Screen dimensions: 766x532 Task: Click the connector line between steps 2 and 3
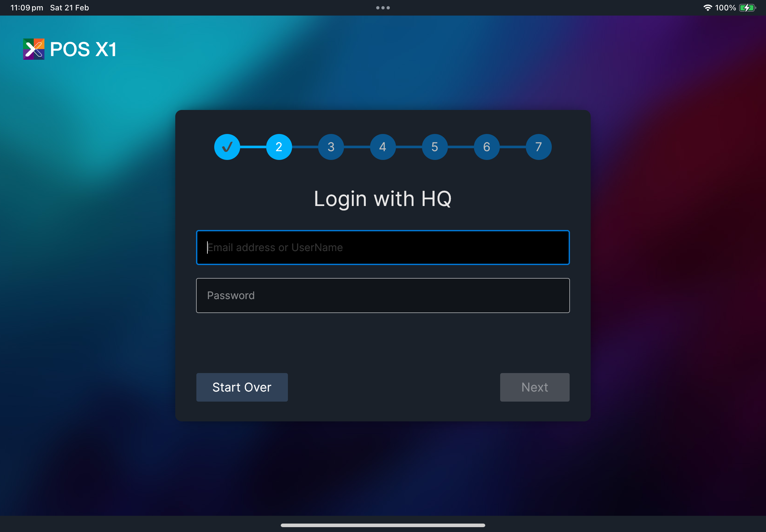tap(305, 147)
